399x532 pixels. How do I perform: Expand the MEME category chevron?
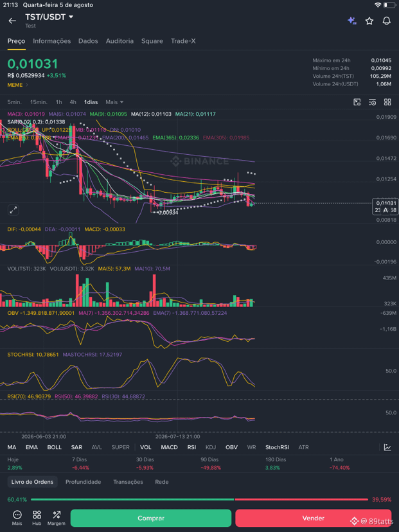pyautogui.click(x=27, y=85)
